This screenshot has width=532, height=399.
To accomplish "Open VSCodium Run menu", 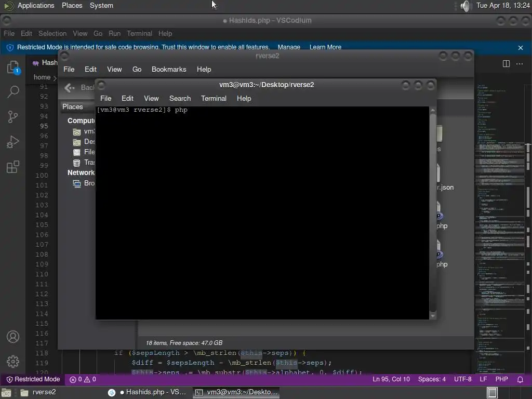I will [x=114, y=34].
